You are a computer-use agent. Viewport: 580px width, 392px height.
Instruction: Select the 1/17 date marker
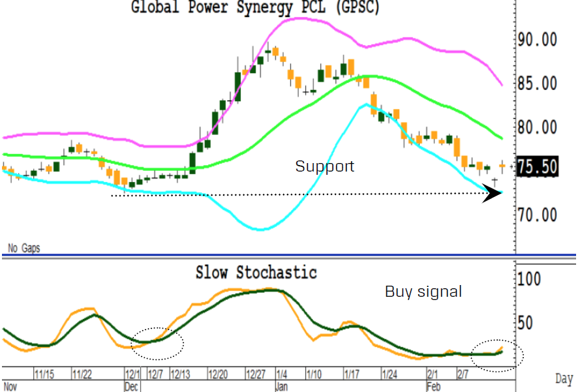(x=352, y=374)
